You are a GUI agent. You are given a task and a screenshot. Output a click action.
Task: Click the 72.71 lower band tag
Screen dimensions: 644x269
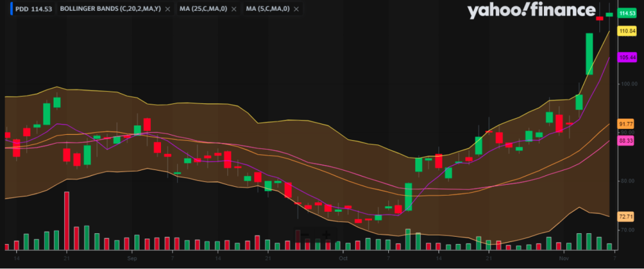tap(626, 217)
